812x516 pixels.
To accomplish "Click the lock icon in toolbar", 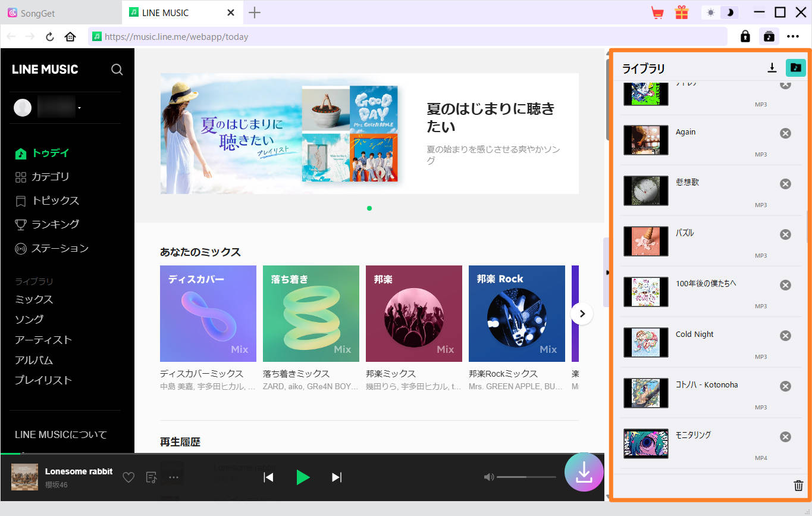I will 745,36.
